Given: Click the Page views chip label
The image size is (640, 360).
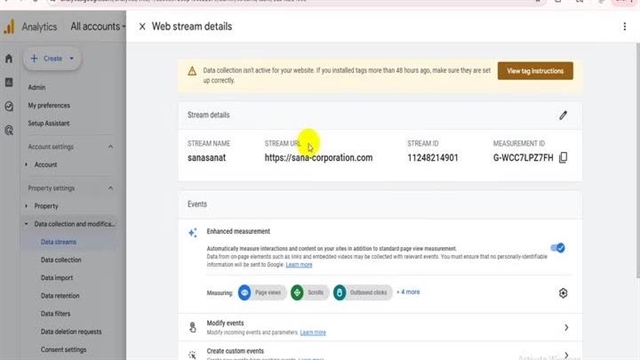Looking at the screenshot, I should pyautogui.click(x=268, y=293).
